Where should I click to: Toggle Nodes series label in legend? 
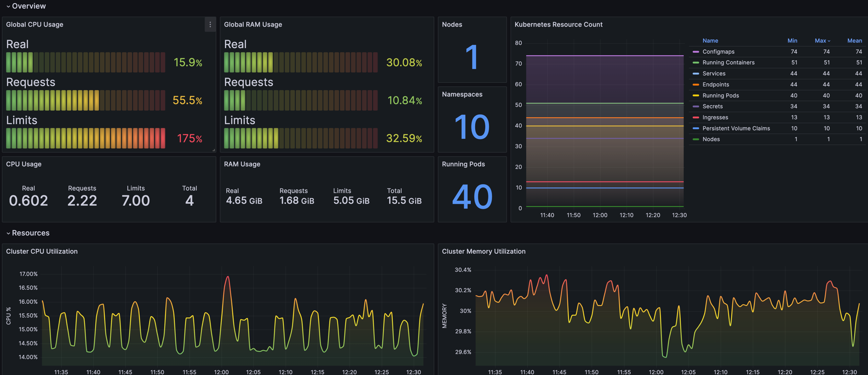[x=711, y=139]
